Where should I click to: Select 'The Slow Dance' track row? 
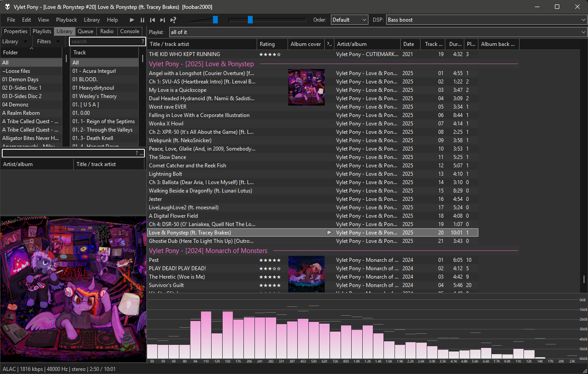(x=313, y=157)
